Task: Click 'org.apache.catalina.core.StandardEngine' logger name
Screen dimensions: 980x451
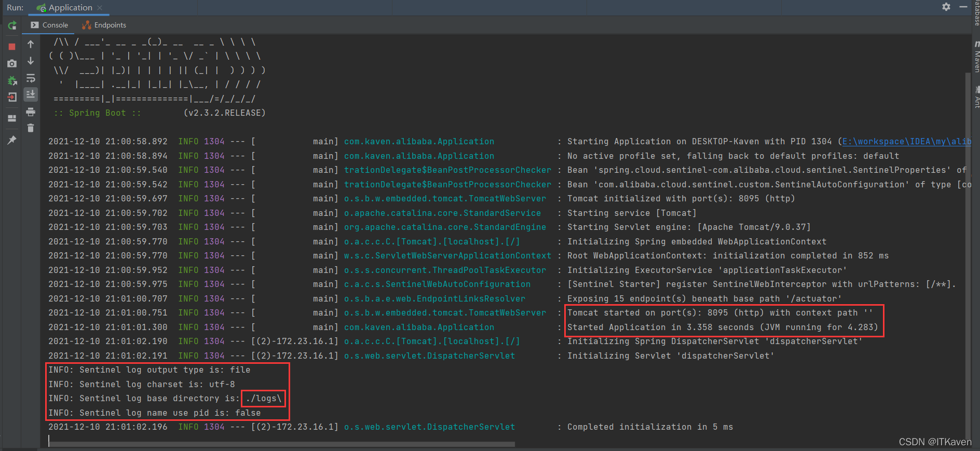Action: click(x=445, y=227)
